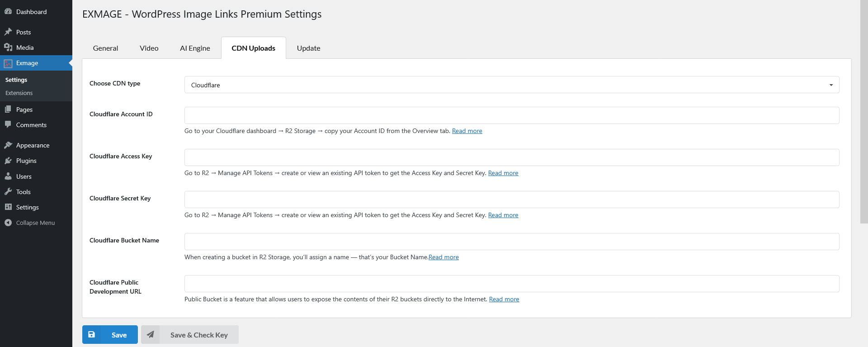The height and width of the screenshot is (347, 868).
Task: Switch to the Video tab
Action: pos(149,48)
